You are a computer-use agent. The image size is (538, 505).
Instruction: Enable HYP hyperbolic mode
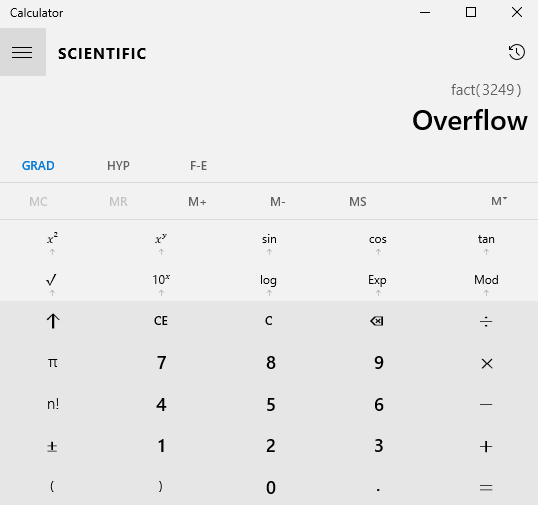click(118, 166)
